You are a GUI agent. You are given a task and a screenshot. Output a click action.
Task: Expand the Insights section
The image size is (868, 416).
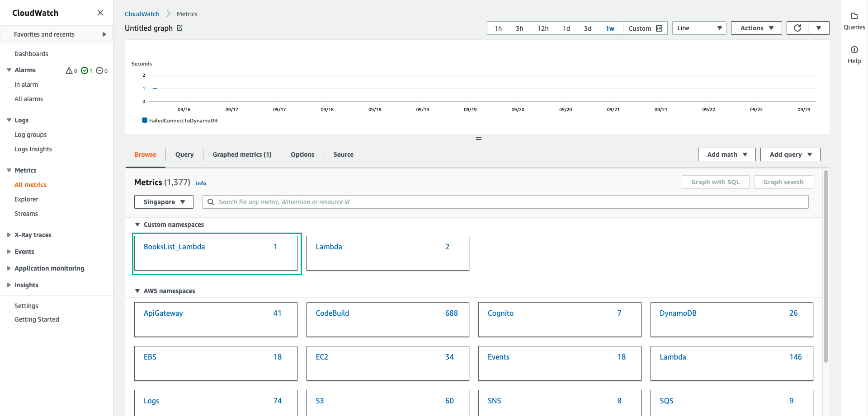pyautogui.click(x=9, y=285)
